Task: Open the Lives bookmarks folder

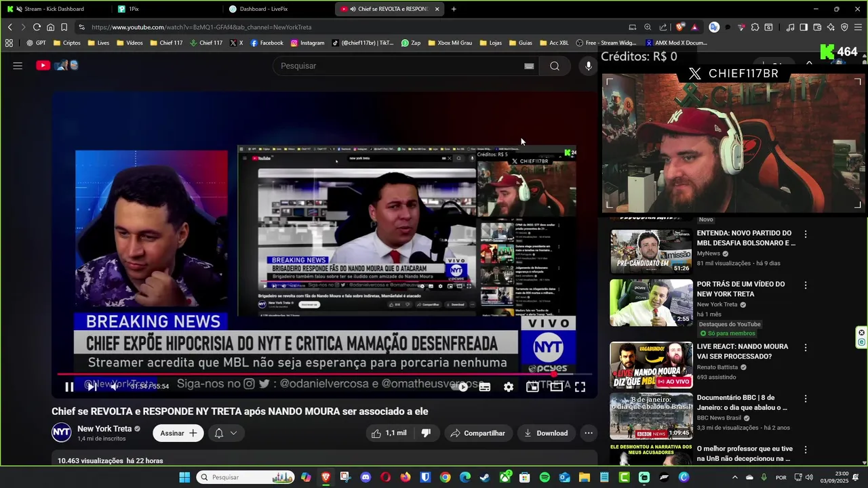Action: click(x=98, y=43)
